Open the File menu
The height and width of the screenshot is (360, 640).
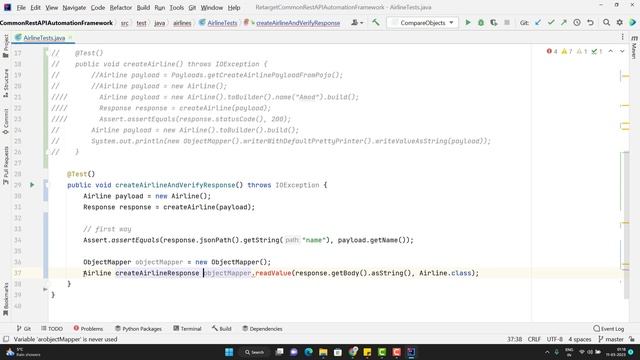(x=21, y=7)
